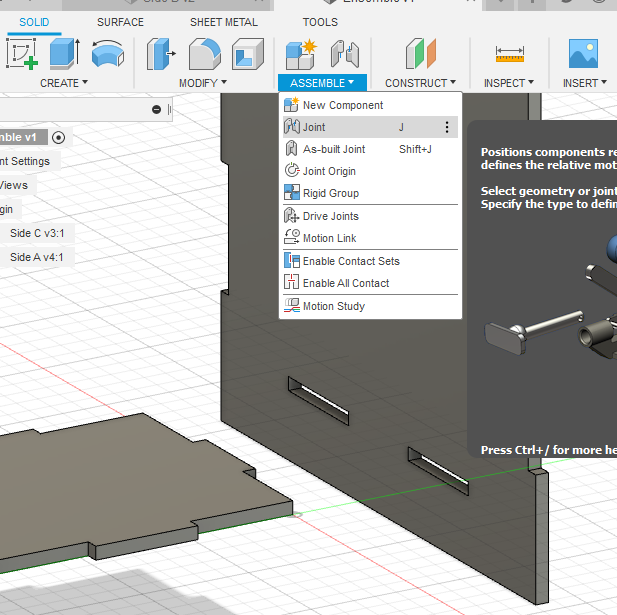Viewport: 617px width, 615px height.
Task: Choose the Press Pull tool icon
Action: click(161, 54)
